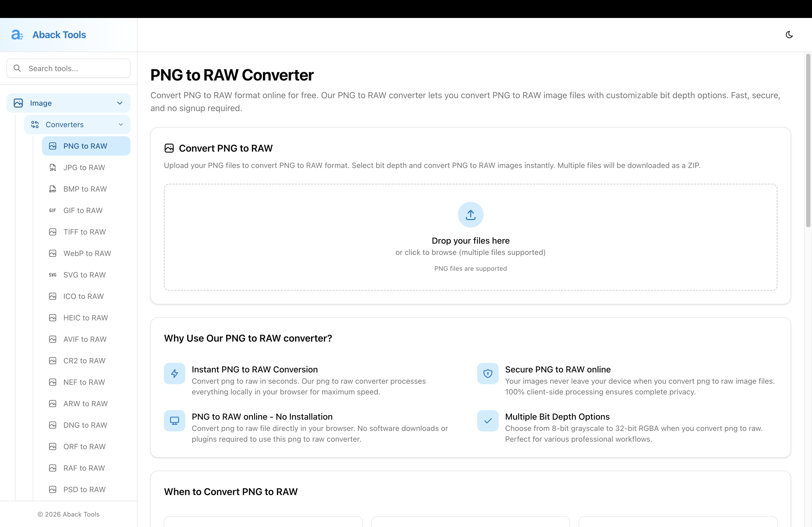Click the SVG icon beside SVG to RAW
The image size is (812, 527).
pyautogui.click(x=53, y=275)
